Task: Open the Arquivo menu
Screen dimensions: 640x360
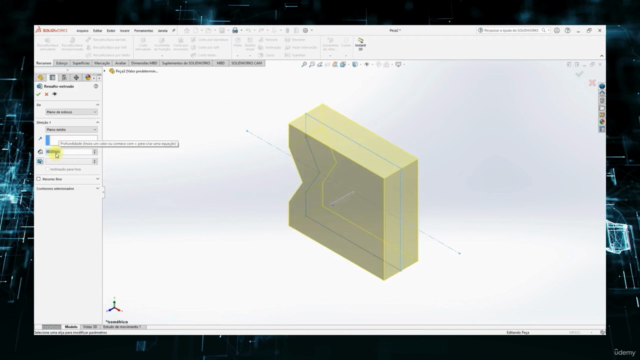Action: (82, 31)
